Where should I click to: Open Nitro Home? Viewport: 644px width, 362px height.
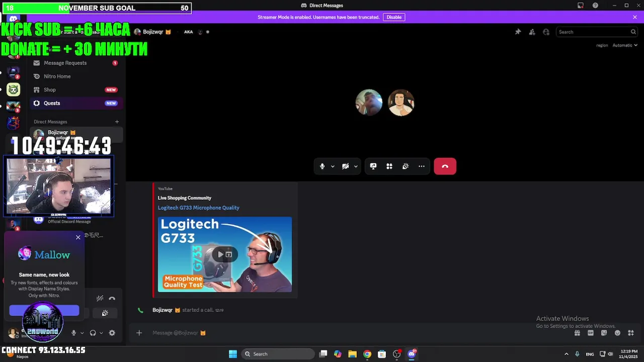click(75, 76)
